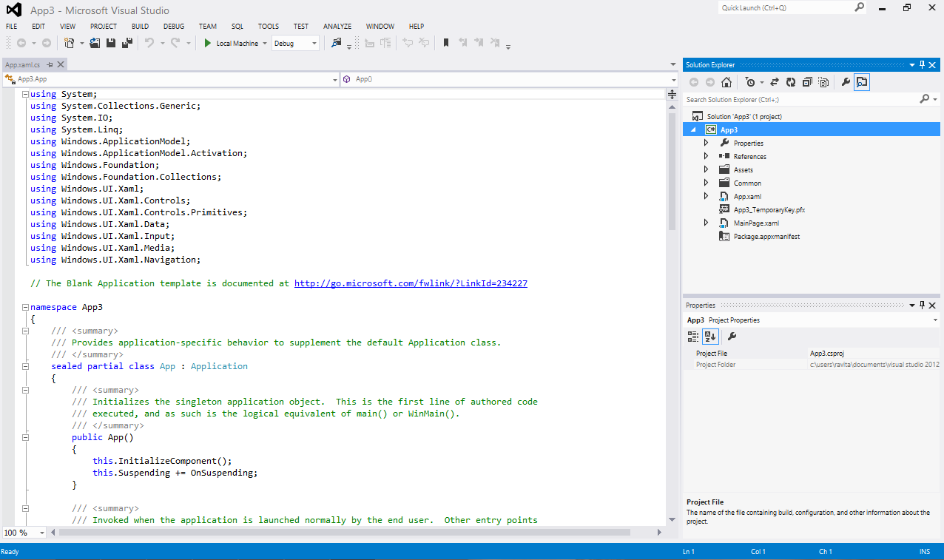Click the Collapse All icon in Solution Explorer

click(x=807, y=82)
